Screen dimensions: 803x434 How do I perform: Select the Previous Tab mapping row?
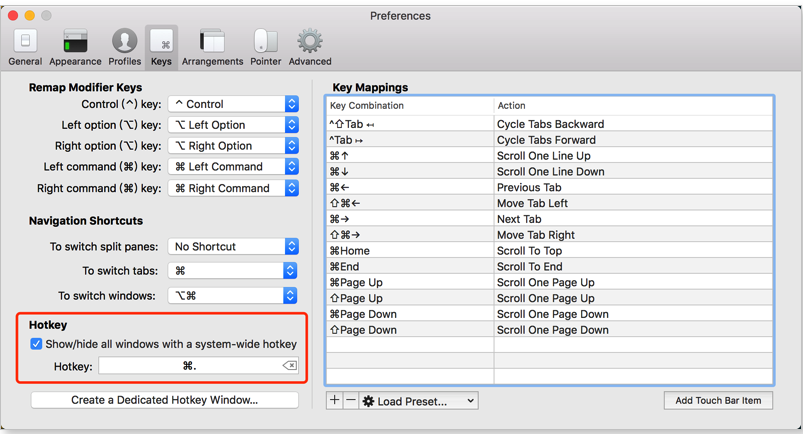point(550,188)
